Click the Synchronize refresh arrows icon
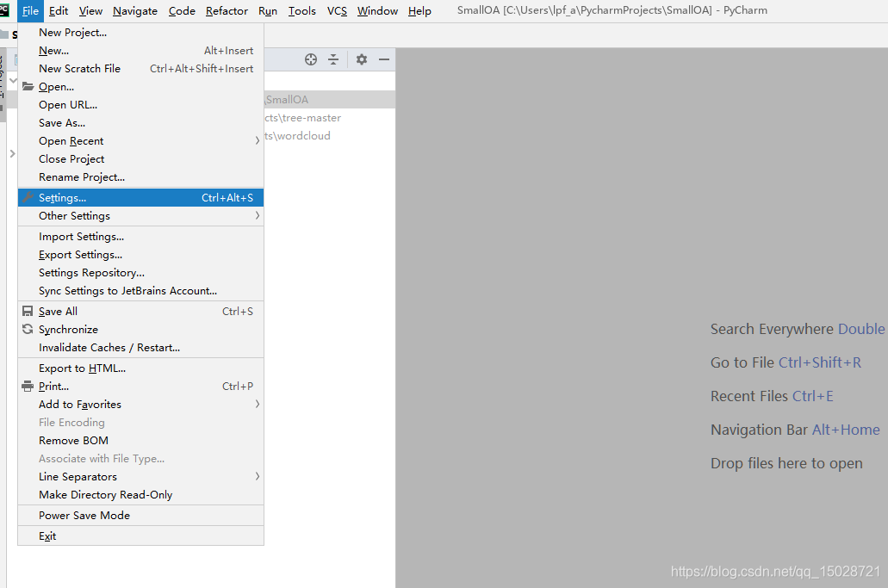 (x=28, y=329)
